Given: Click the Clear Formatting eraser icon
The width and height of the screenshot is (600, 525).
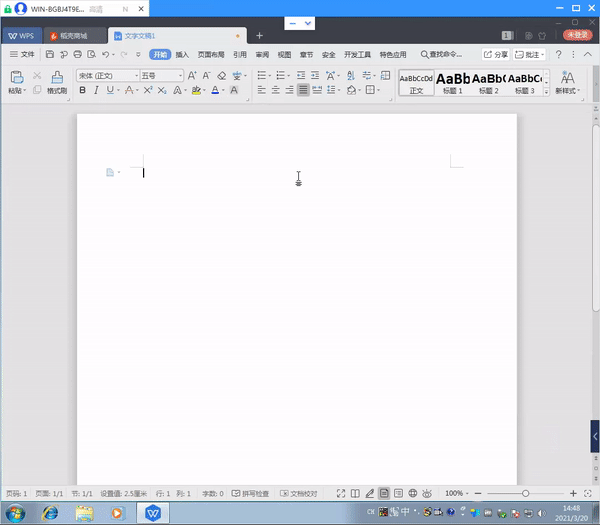Looking at the screenshot, I should (221, 75).
